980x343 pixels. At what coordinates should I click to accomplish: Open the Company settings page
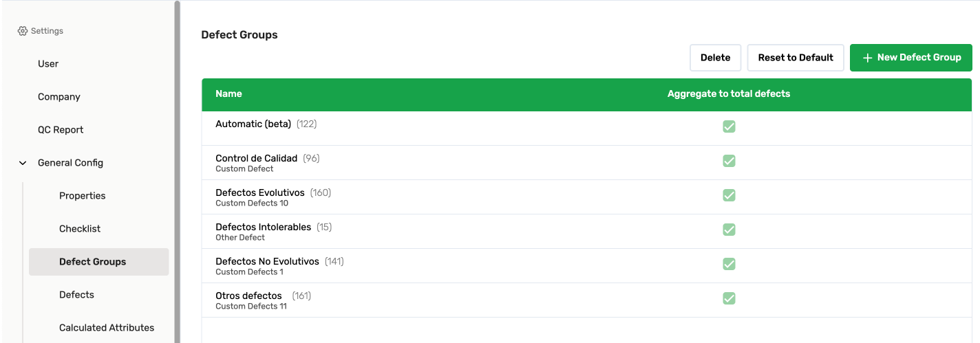pos(59,97)
